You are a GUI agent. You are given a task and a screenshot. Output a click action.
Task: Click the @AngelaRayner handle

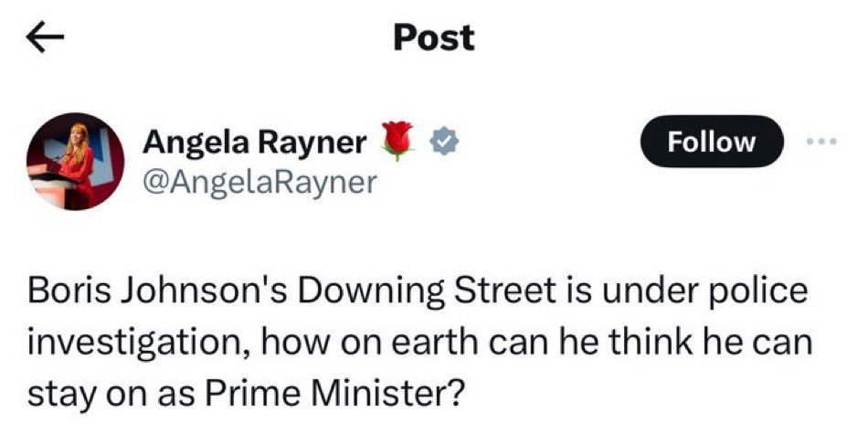coord(259,183)
